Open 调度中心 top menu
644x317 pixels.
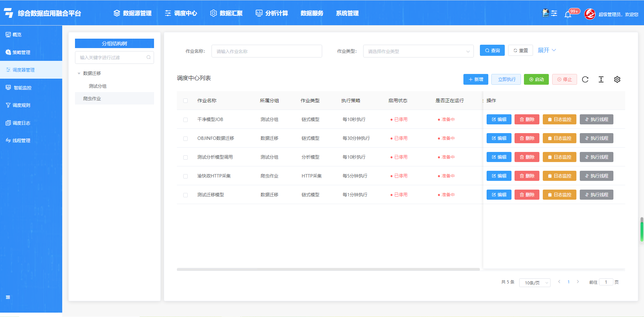point(181,13)
